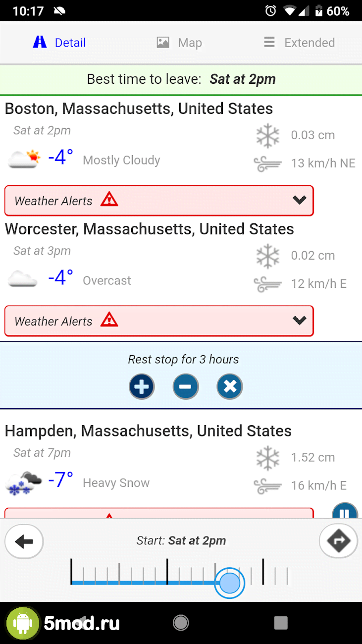The height and width of the screenshot is (644, 362).
Task: Tap the Worcester, Massachusetts location heading
Action: coord(149,229)
